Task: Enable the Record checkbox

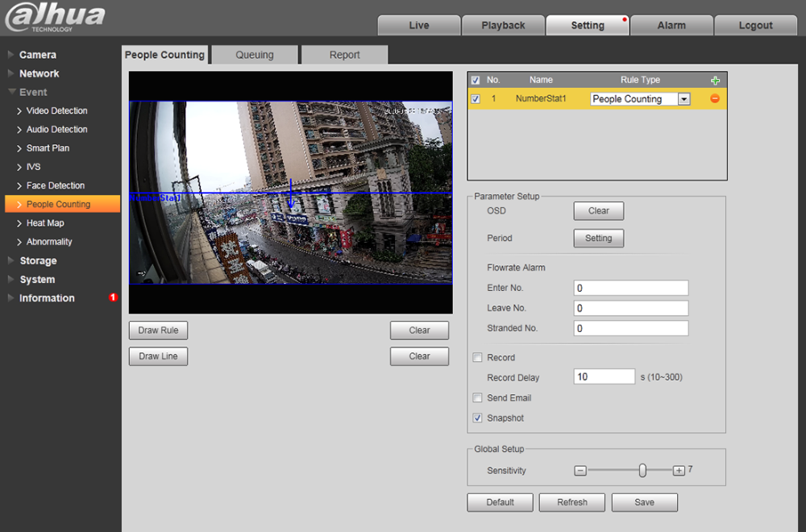Action: pos(478,358)
